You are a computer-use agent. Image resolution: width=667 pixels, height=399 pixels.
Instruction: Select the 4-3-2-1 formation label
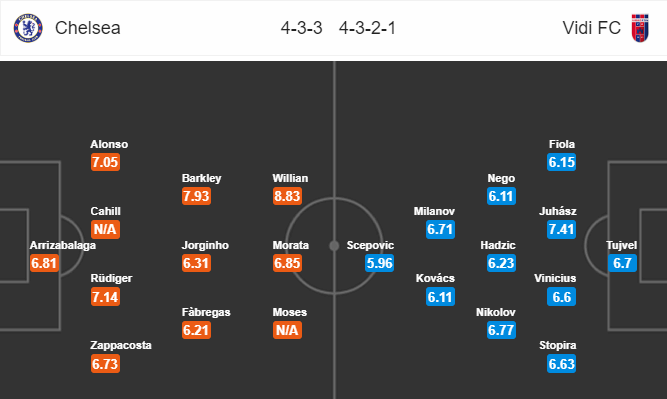[x=368, y=28]
